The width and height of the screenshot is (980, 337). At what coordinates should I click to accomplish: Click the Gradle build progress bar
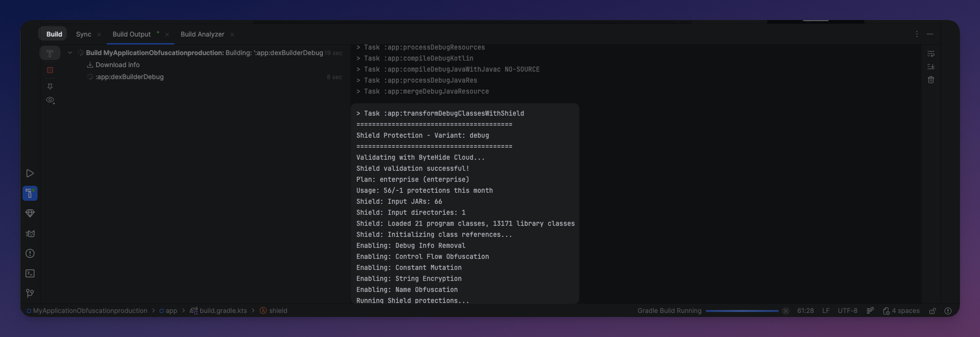(742, 311)
